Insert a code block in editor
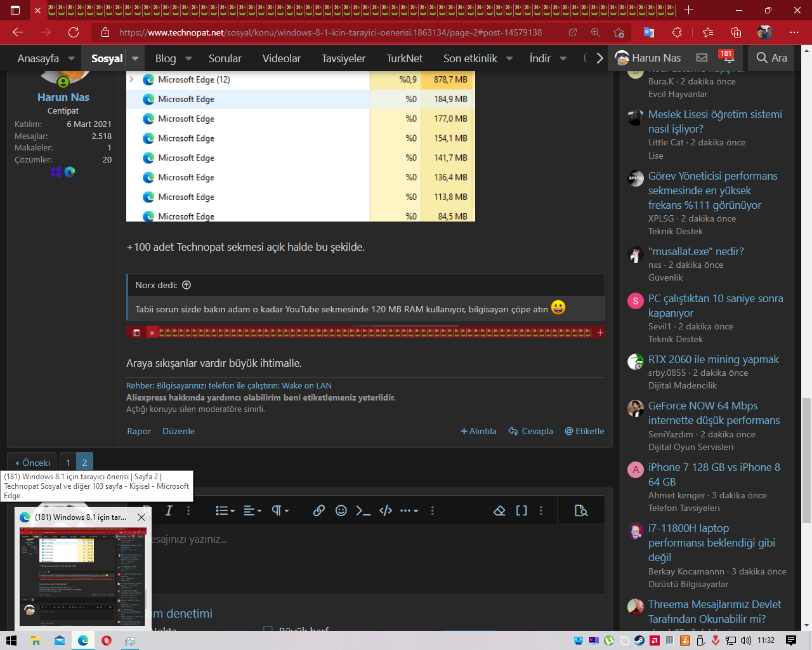The image size is (812, 650). pos(386,510)
